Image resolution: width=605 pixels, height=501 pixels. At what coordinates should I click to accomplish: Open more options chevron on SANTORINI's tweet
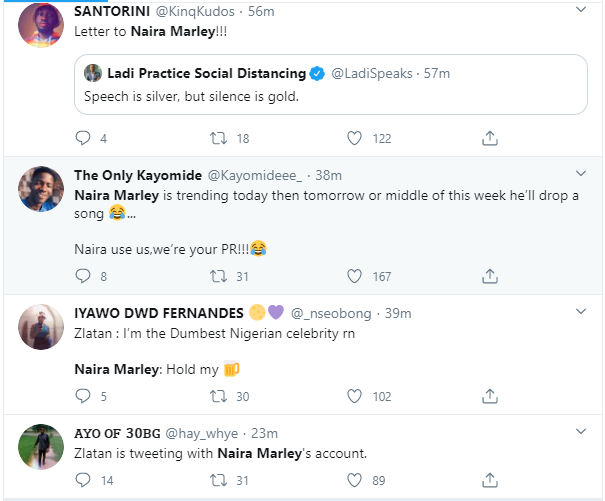583,11
